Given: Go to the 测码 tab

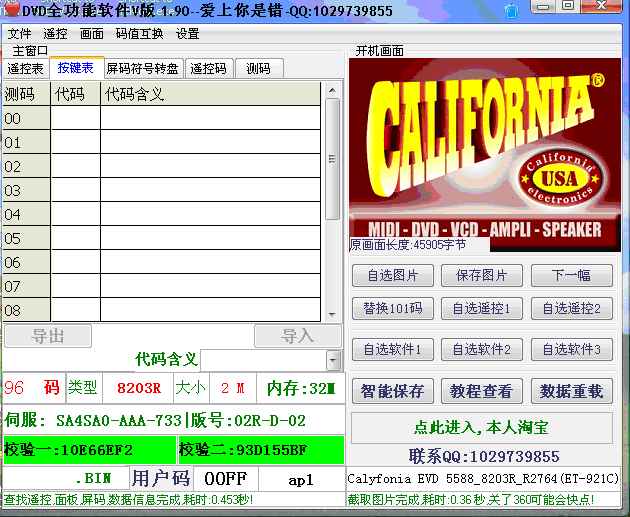Looking at the screenshot, I should (x=259, y=69).
